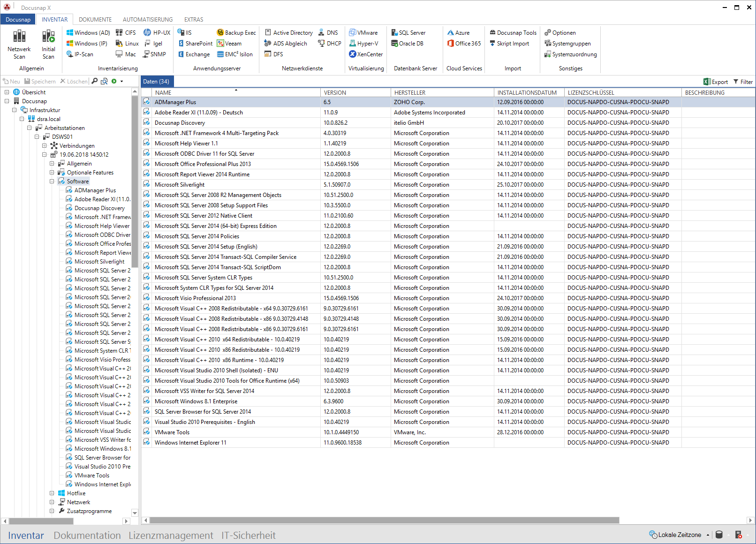Open SQL Server database scan
Viewport: 756px width, 544px height.
click(x=408, y=33)
